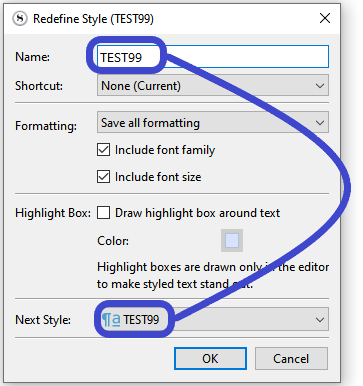The width and height of the screenshot is (363, 386).
Task: Toggle the Include font family checkbox
Action: 103,150
